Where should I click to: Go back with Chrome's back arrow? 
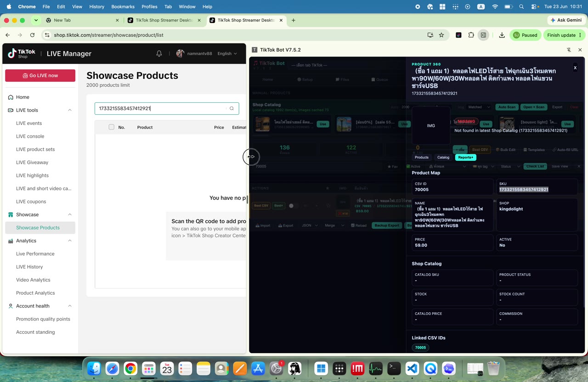pyautogui.click(x=7, y=35)
